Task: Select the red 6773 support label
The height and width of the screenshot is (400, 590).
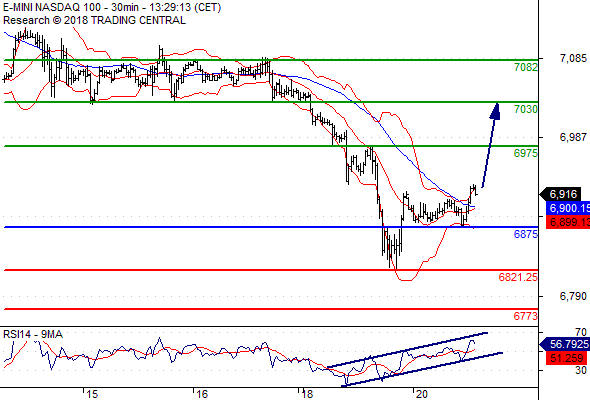Action: [526, 316]
